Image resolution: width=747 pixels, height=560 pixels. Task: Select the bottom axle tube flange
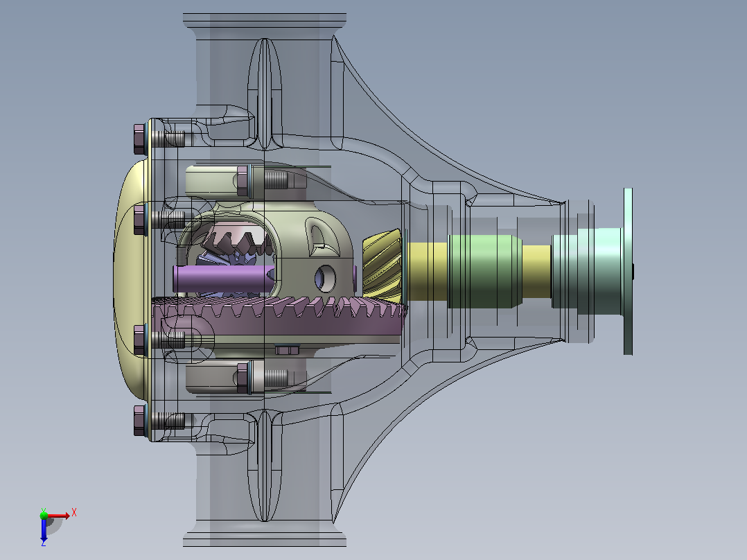click(265, 539)
